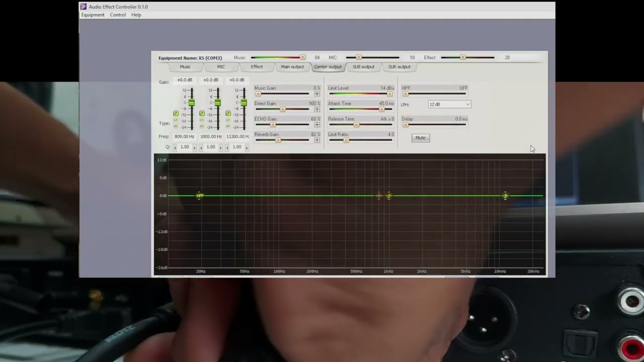
Task: Select the Center output tab
Action: click(328, 67)
